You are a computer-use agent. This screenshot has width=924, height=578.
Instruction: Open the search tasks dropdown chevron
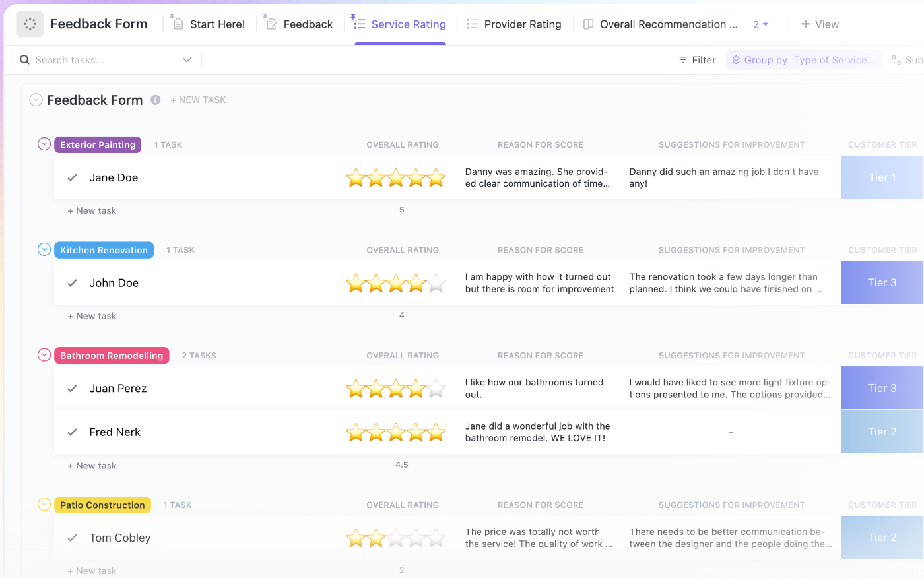187,60
